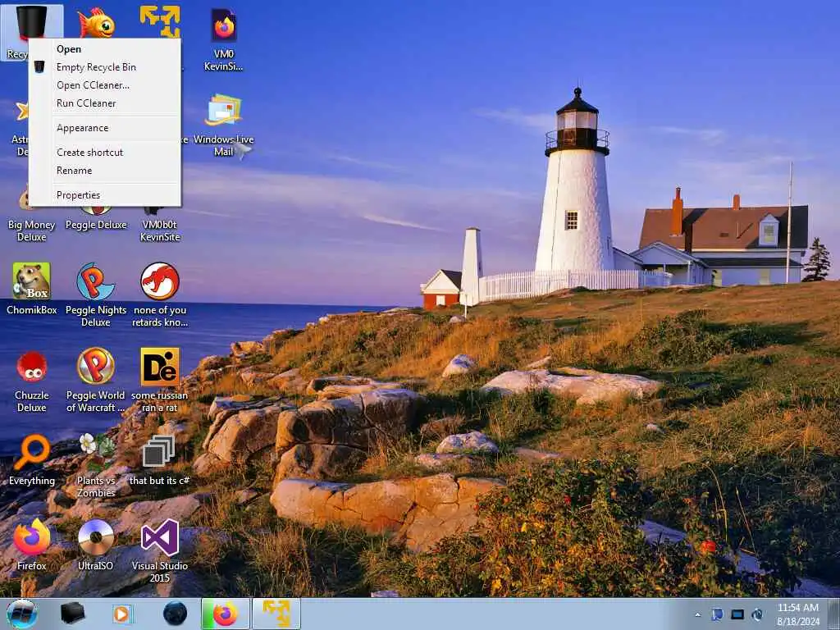Open the Windows Start menu orb
Screen dimensions: 840x630
(x=22, y=614)
